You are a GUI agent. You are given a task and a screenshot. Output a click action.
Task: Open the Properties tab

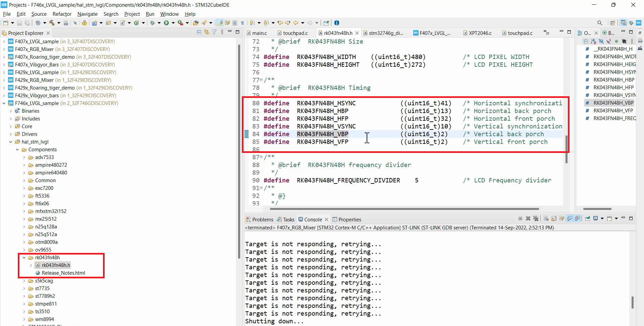pos(347,219)
